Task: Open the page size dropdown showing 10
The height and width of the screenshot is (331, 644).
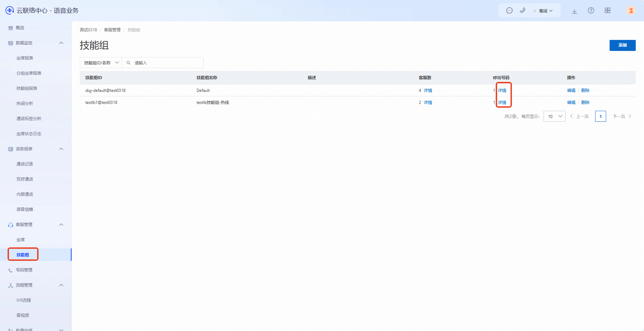Action: [555, 116]
